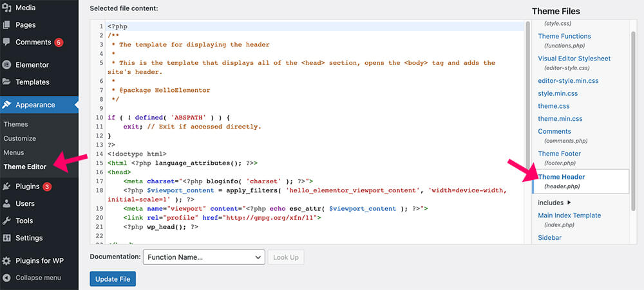Open editor-style.min.css file
This screenshot has width=644, height=290.
click(x=568, y=81)
